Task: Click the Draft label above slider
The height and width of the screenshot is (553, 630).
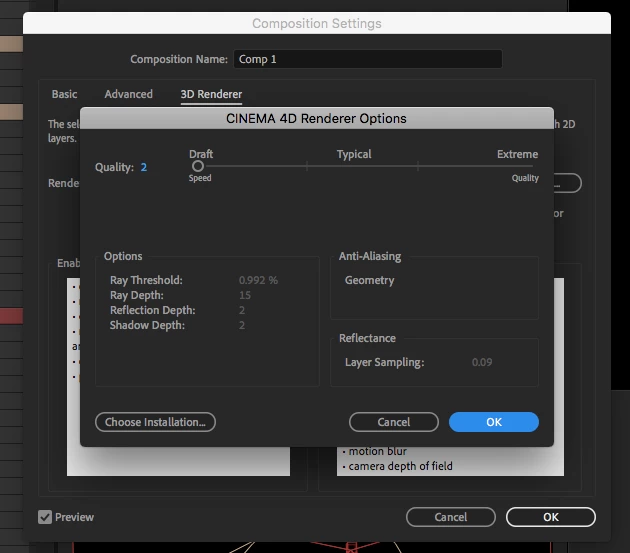Action: [x=201, y=154]
